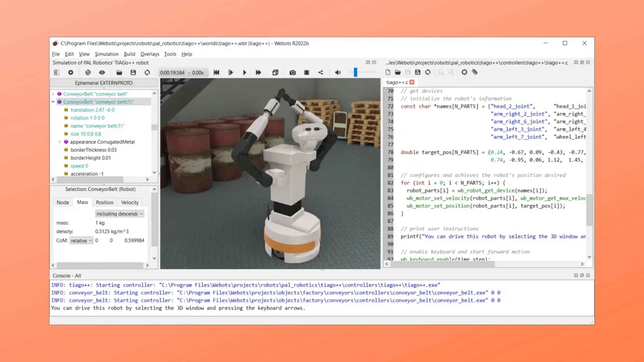Open the Edit menu
Viewport: 644px width, 362px height.
pos(69,54)
